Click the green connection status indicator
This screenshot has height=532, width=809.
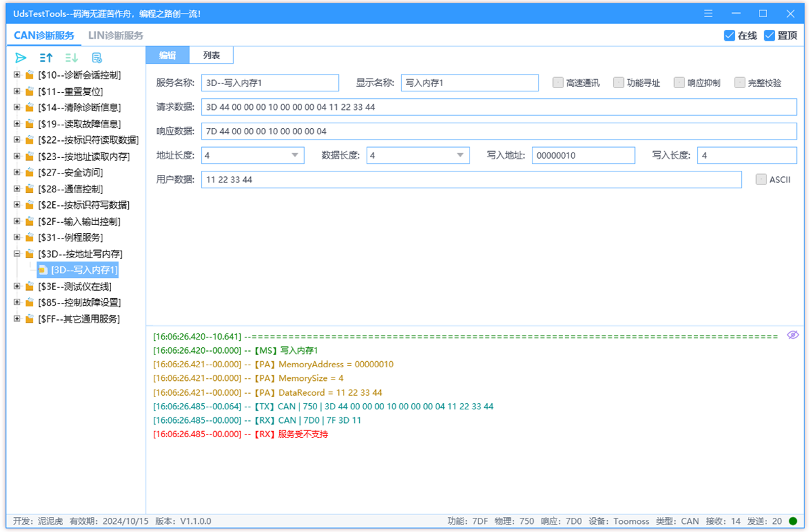tap(793, 521)
